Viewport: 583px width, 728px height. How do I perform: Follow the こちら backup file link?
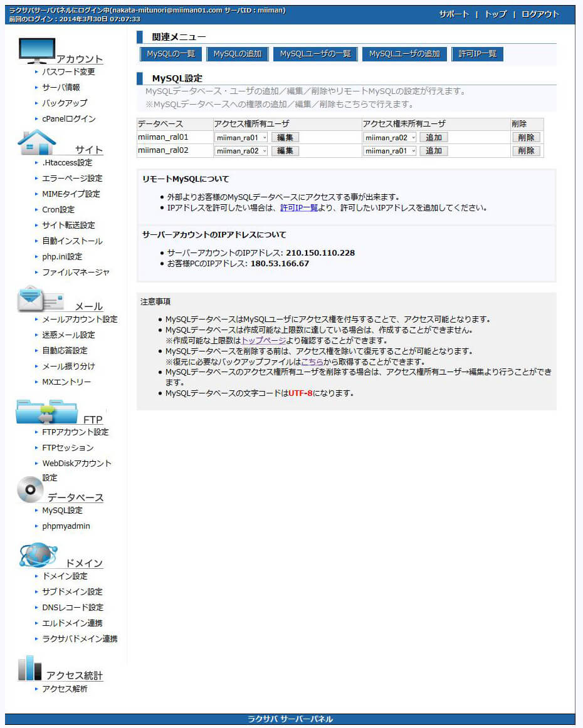coord(312,361)
